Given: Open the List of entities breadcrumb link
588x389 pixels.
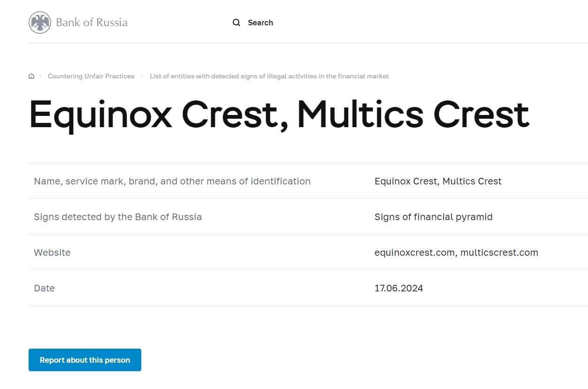Looking at the screenshot, I should click(x=269, y=76).
